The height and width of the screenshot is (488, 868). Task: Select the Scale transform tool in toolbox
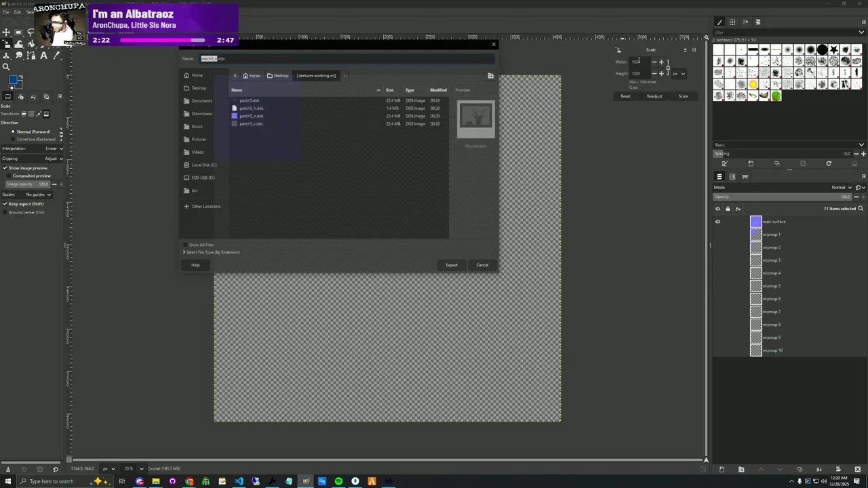(x=6, y=43)
